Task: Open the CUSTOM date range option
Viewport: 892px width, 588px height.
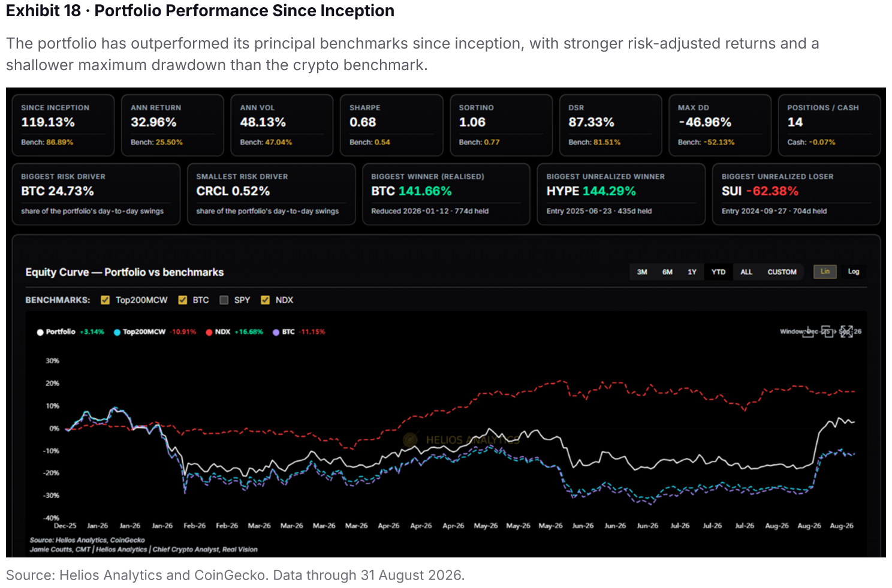Action: click(x=782, y=272)
